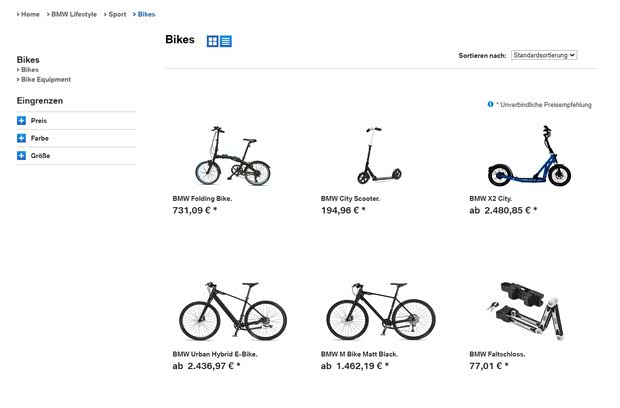Image resolution: width=620 pixels, height=408 pixels.
Task: Expand the Größe filter plus icon
Action: (22, 156)
